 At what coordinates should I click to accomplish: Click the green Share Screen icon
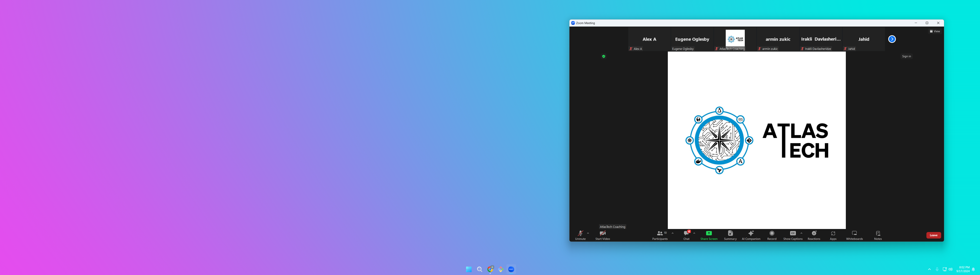709,233
